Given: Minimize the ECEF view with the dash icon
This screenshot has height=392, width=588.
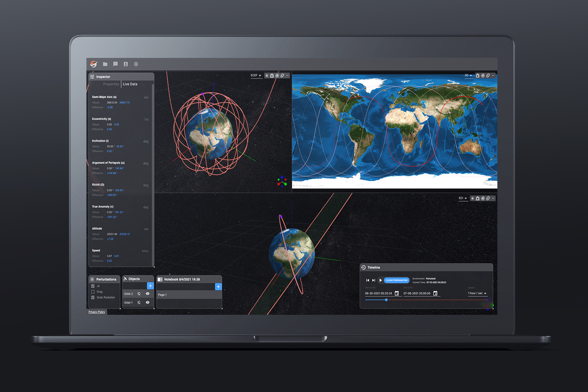Looking at the screenshot, I should [287, 75].
